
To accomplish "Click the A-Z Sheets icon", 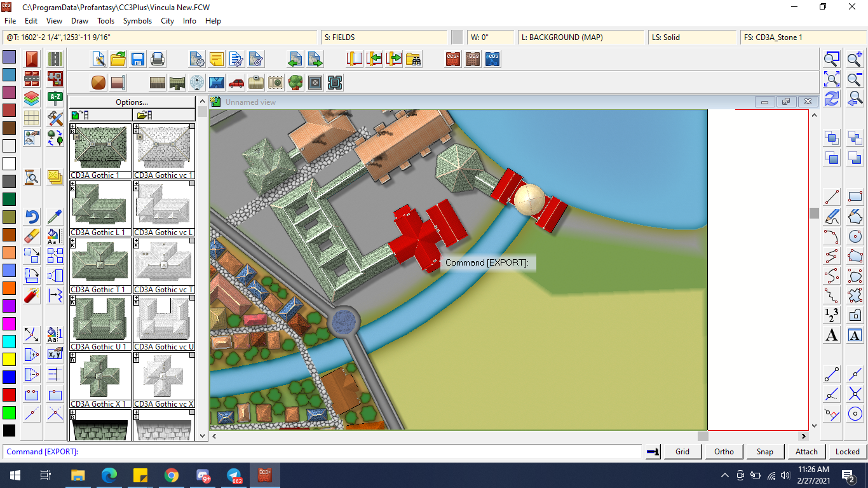I will pyautogui.click(x=55, y=98).
